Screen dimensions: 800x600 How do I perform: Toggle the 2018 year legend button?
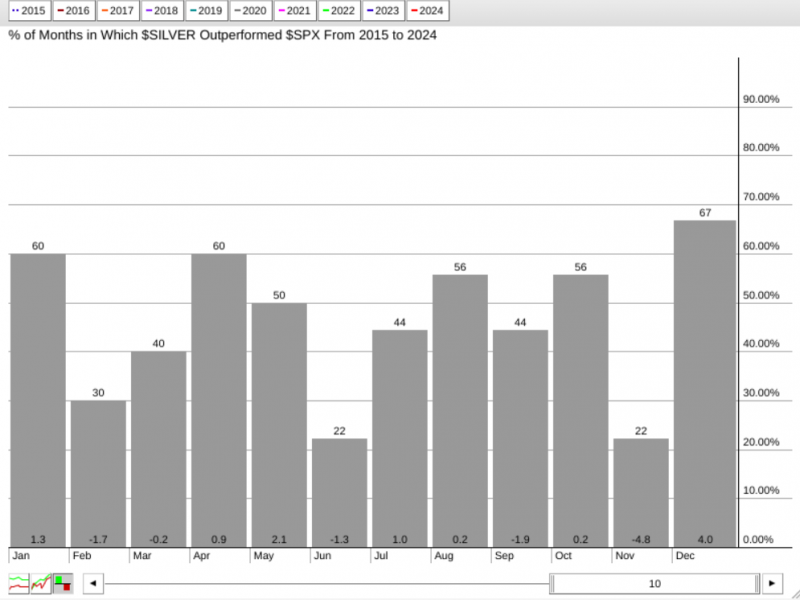(x=162, y=11)
